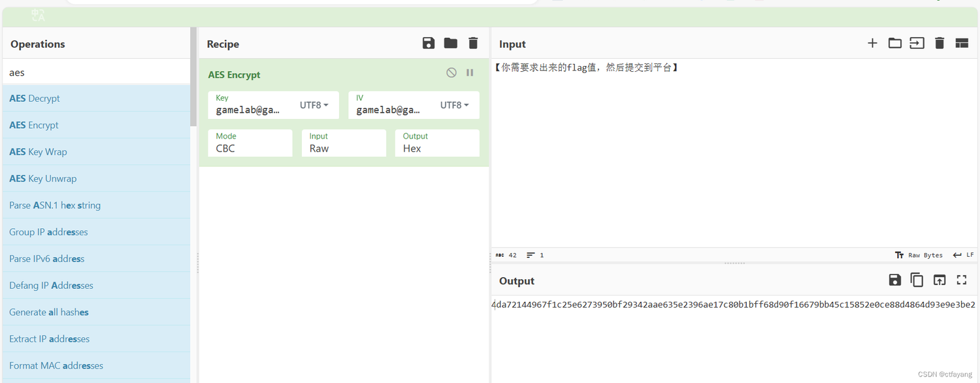This screenshot has width=980, height=383.
Task: Save output to file icon
Action: pyautogui.click(x=895, y=280)
